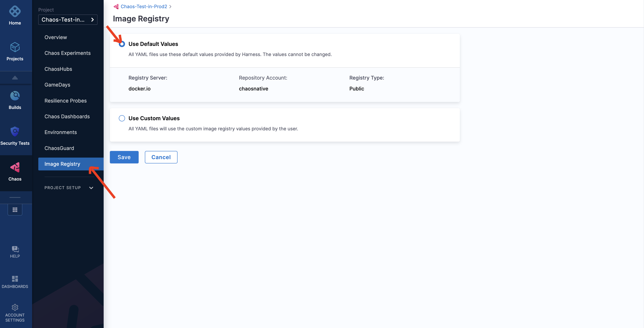Navigate to Chaos Experiments section

pos(68,53)
